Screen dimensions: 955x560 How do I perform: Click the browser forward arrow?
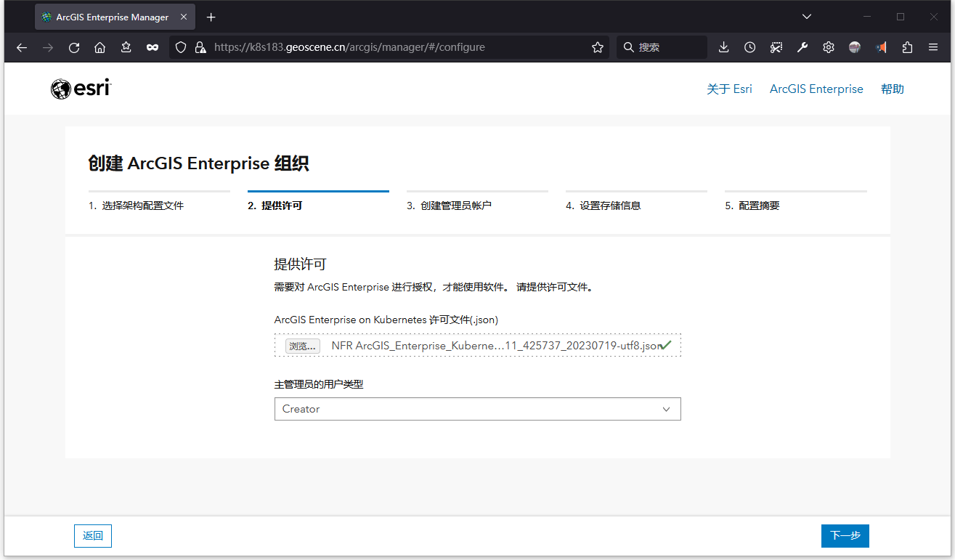click(x=48, y=47)
